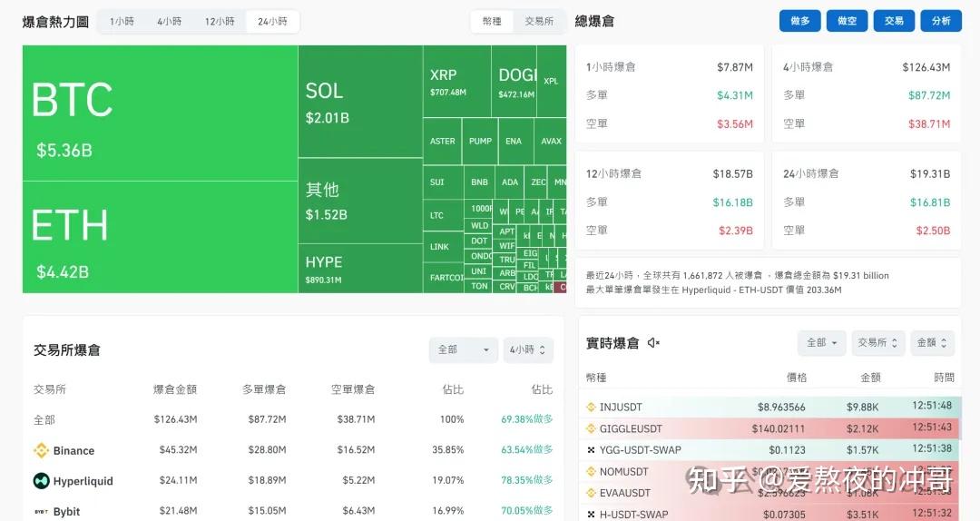980x521 pixels.
Task: Open the Binance exchange row name
Action: pyautogui.click(x=73, y=451)
